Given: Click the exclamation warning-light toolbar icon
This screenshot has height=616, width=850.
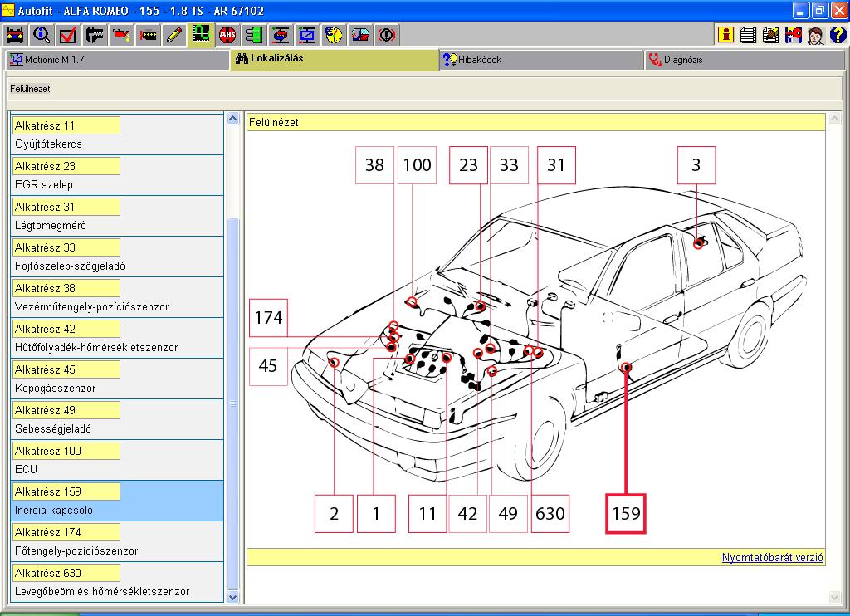Looking at the screenshot, I should coord(387,35).
